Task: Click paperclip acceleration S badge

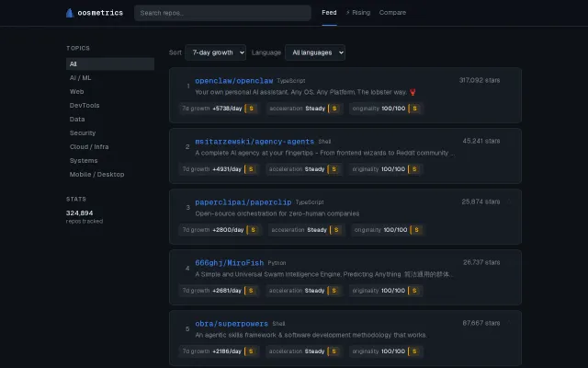Action: point(336,230)
